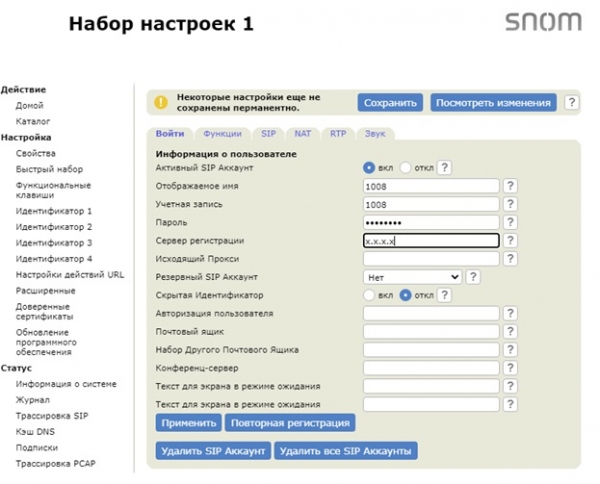Open help for Активный SIP Аккаунт
Screen dimensions: 600x484
coord(444,168)
